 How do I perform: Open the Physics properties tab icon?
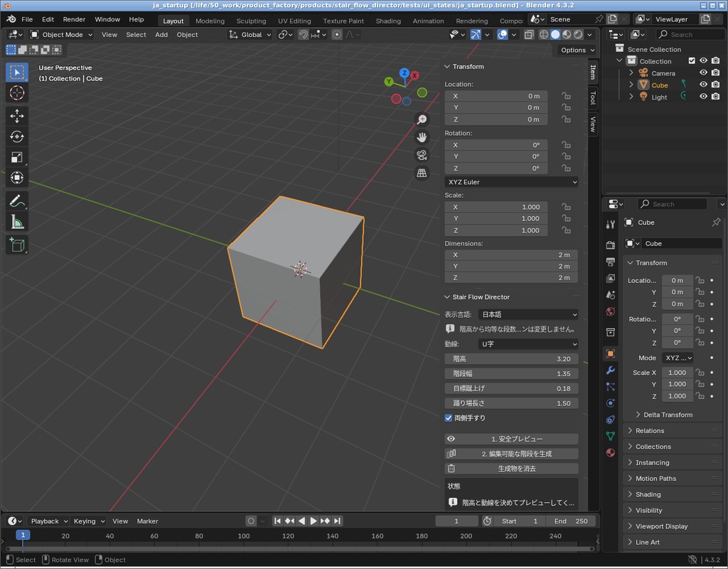[611, 403]
